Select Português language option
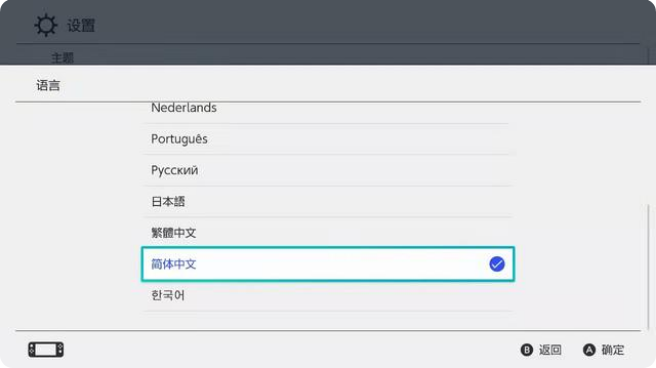 coord(328,139)
